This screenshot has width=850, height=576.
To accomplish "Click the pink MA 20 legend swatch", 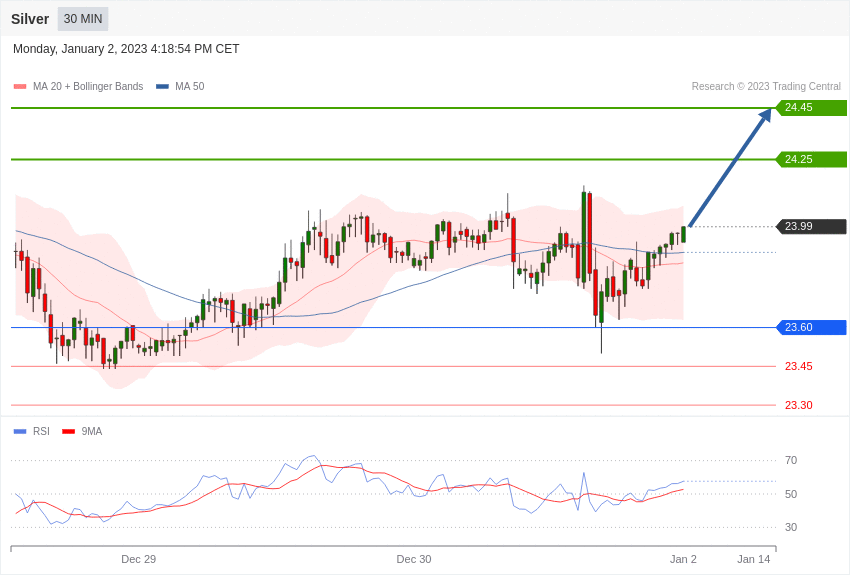I will (20, 86).
